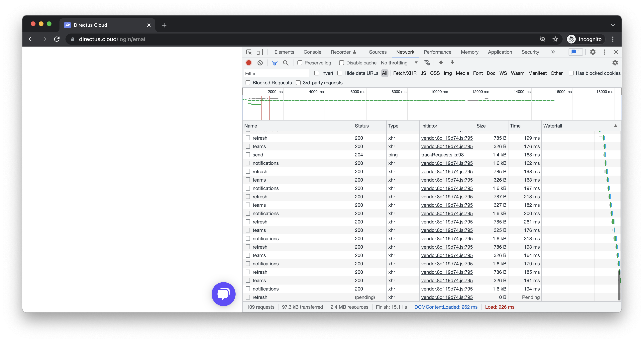Open DevTools settings gear icon

click(x=593, y=52)
